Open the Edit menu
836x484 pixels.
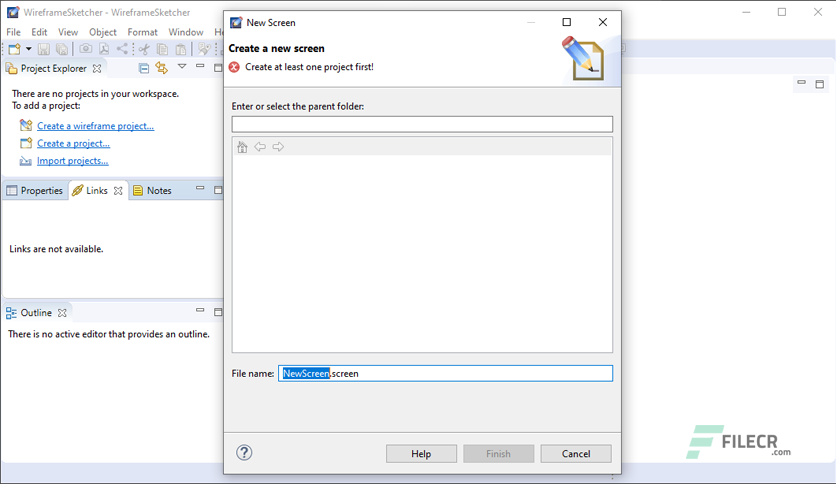pyautogui.click(x=39, y=32)
